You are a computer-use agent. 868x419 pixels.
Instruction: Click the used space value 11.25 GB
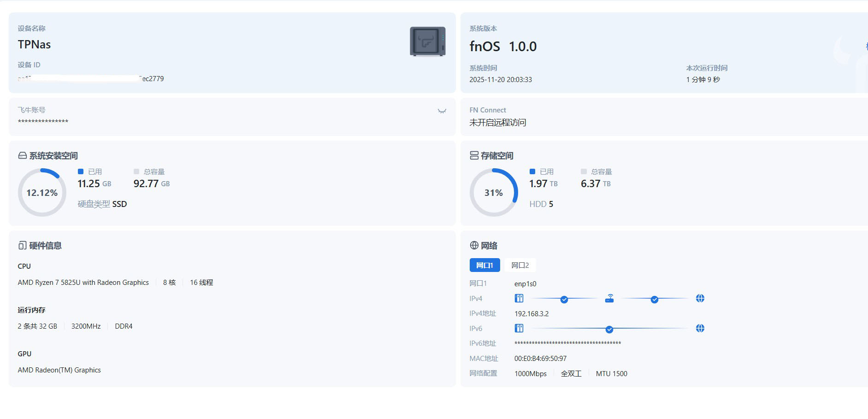coord(94,184)
